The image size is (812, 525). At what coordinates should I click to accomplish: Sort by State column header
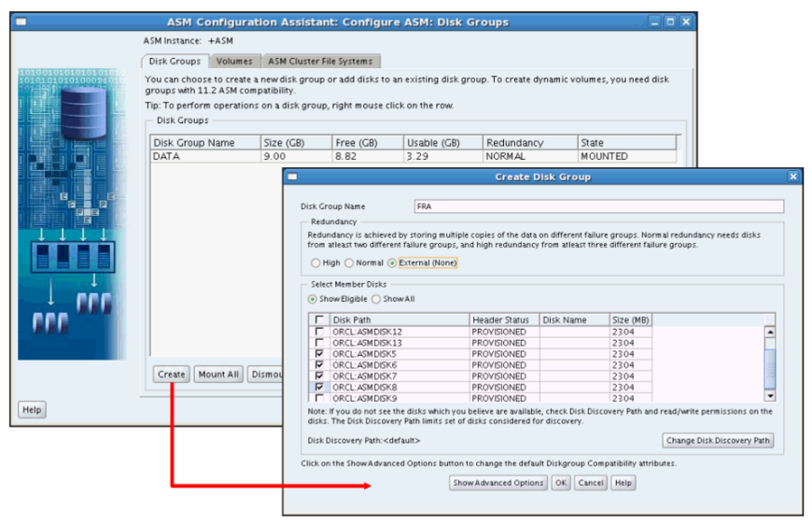pyautogui.click(x=627, y=143)
